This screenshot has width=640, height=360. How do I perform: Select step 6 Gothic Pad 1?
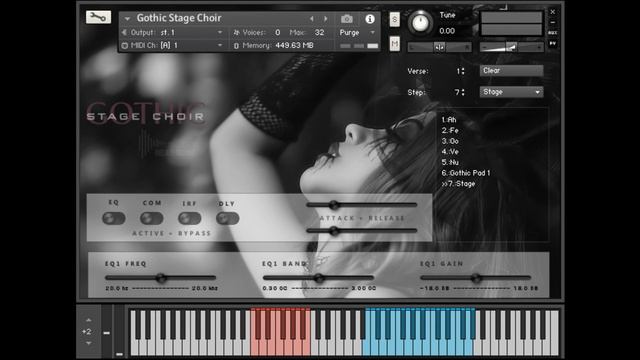tap(466, 173)
